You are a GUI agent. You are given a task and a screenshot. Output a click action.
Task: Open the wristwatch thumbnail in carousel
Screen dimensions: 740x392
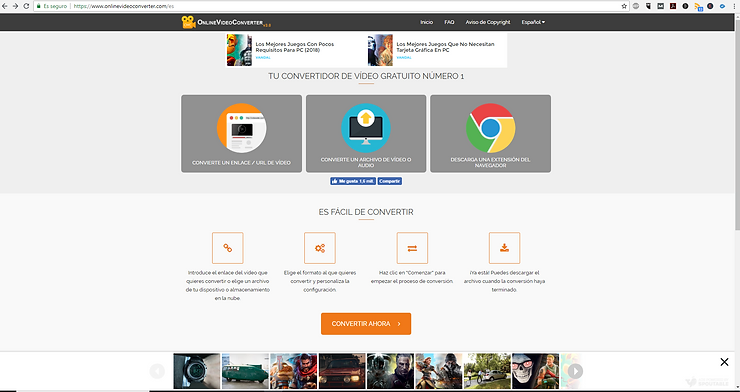(197, 371)
